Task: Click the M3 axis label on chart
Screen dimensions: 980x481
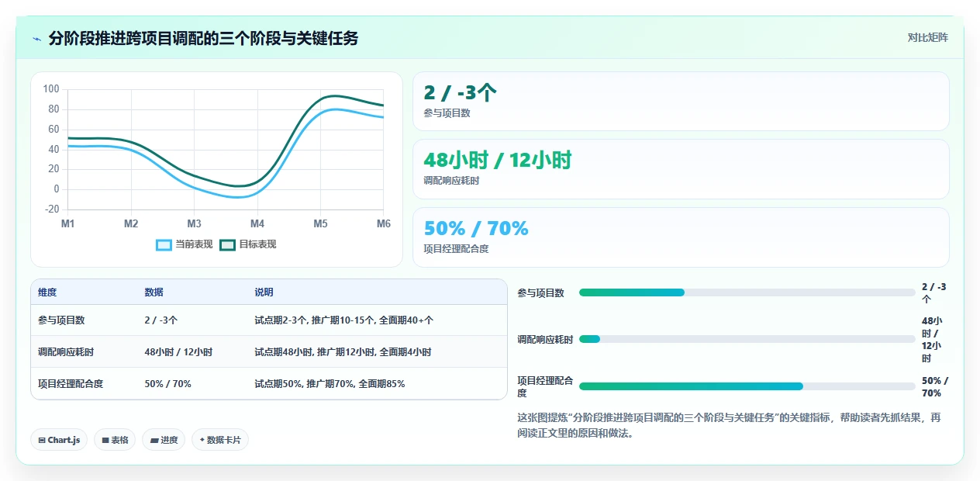Action: pyautogui.click(x=194, y=223)
